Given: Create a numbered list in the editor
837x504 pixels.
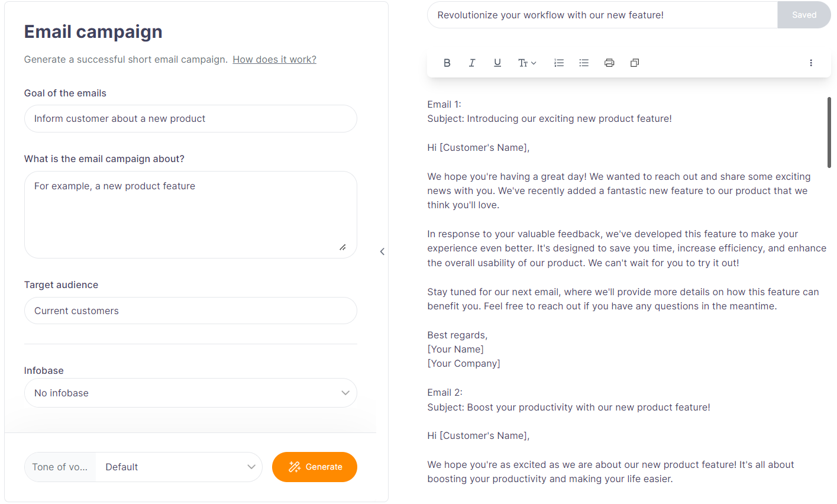Looking at the screenshot, I should pos(559,63).
